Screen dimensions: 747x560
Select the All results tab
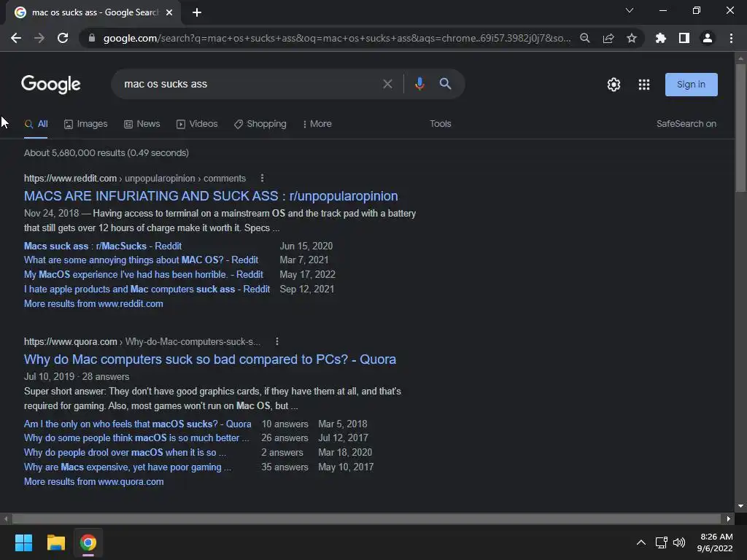(x=36, y=124)
